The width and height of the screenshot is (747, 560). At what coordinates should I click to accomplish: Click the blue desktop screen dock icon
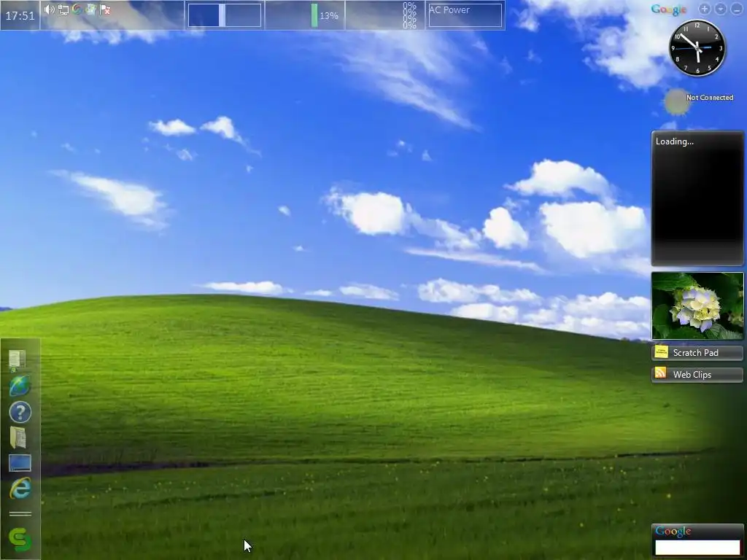pos(20,463)
